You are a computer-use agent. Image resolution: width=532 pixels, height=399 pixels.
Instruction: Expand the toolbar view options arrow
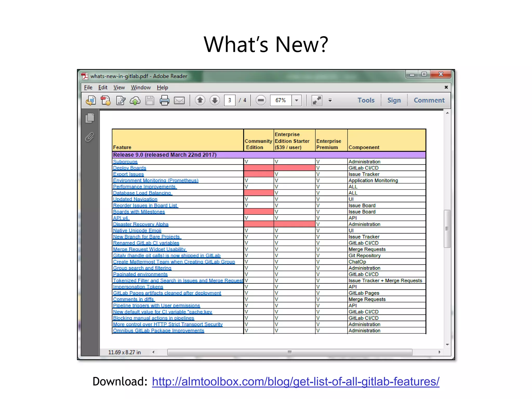[x=330, y=100]
